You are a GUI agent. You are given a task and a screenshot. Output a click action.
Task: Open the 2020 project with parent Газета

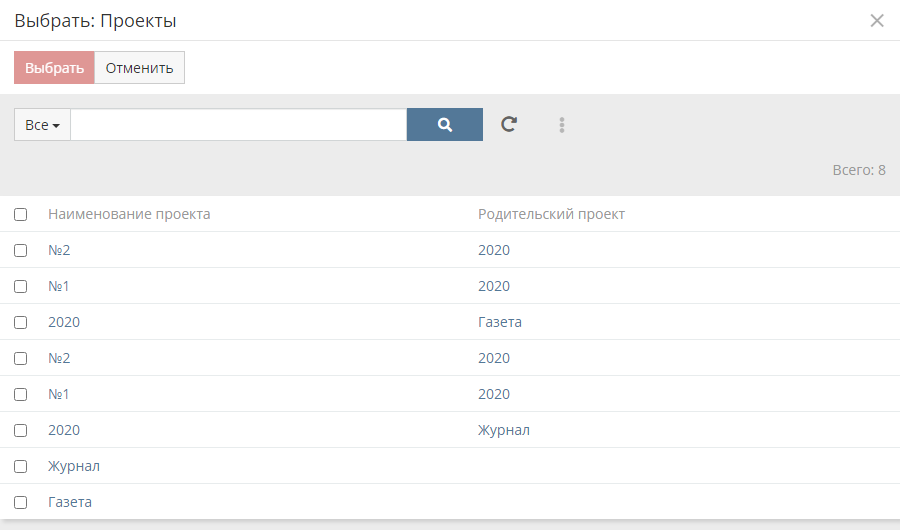point(64,322)
